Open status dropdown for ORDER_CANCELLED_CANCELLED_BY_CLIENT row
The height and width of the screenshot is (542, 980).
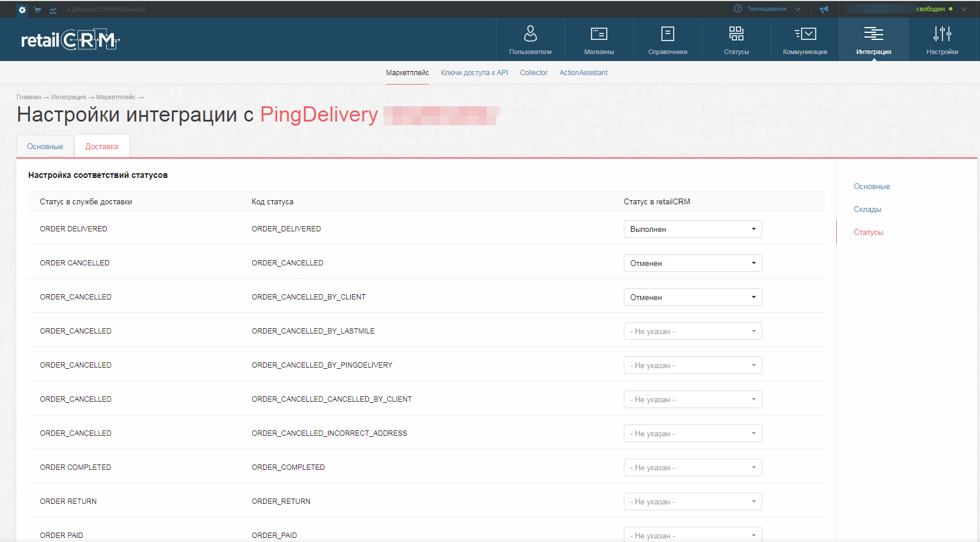[692, 399]
